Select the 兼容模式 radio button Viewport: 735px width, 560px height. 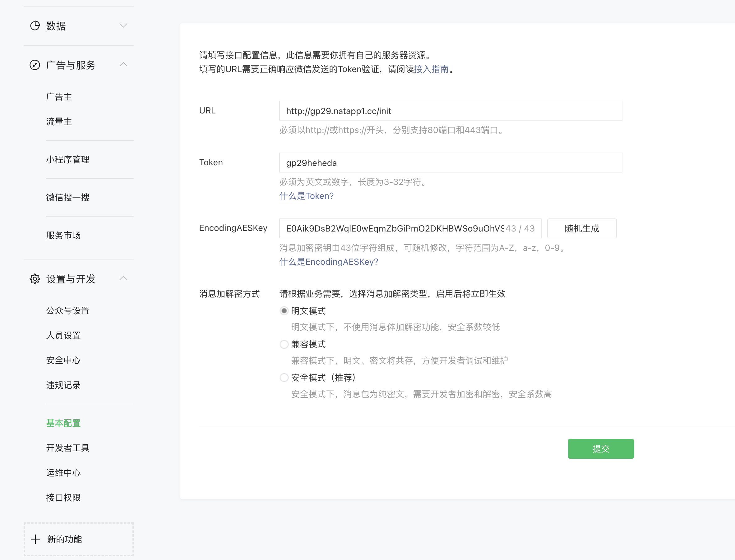[284, 344]
